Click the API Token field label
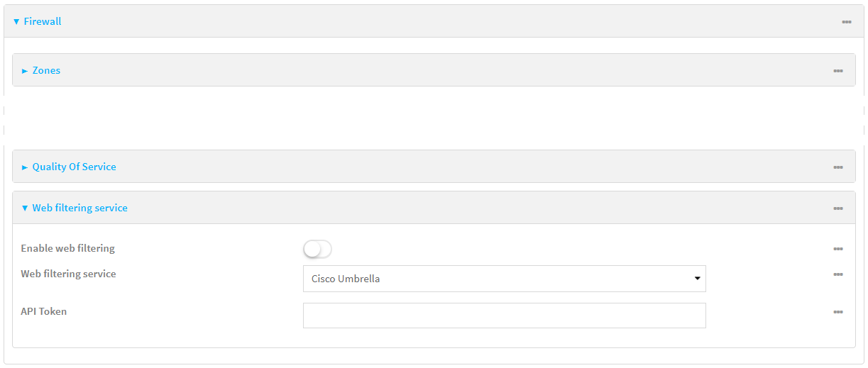Image resolution: width=868 pixels, height=368 pixels. coord(44,311)
